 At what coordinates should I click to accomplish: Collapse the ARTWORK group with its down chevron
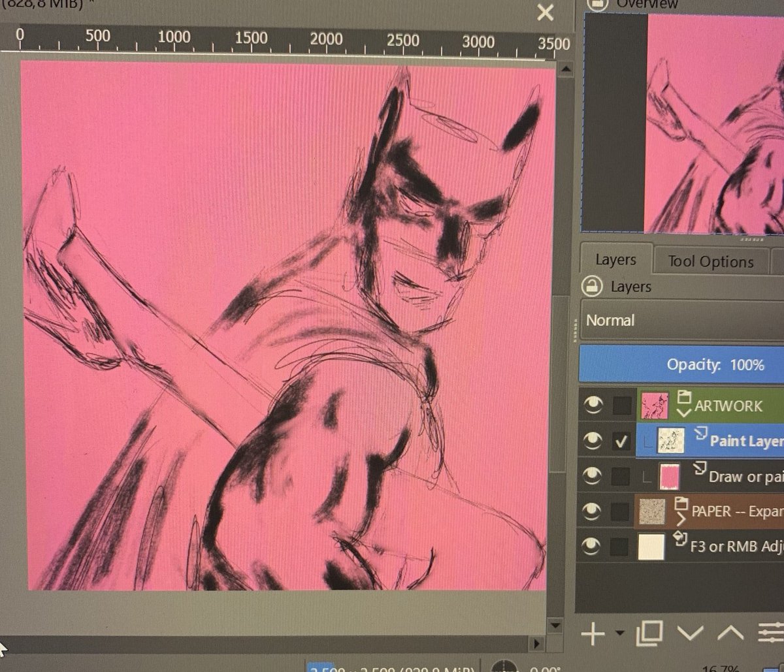(684, 413)
